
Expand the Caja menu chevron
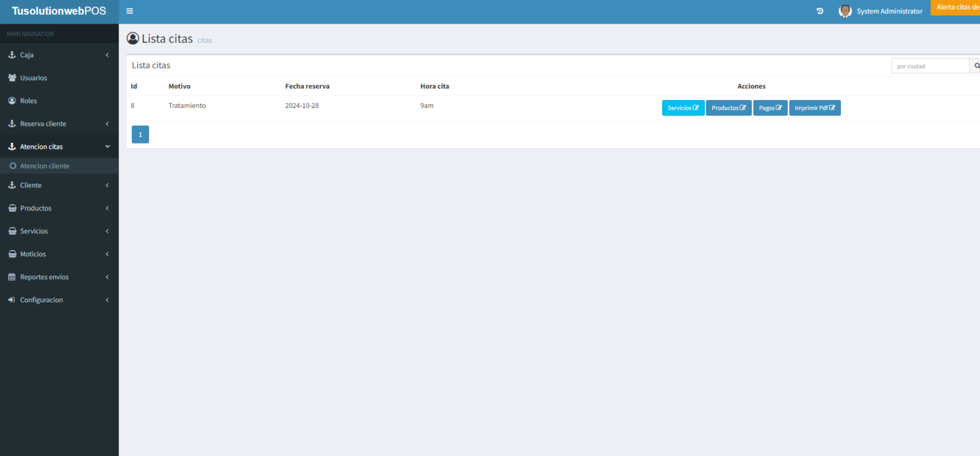pyautogui.click(x=107, y=55)
